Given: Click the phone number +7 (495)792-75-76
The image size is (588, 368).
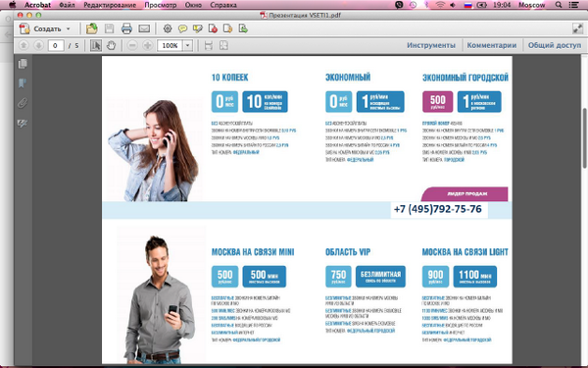Looking at the screenshot, I should tap(438, 209).
